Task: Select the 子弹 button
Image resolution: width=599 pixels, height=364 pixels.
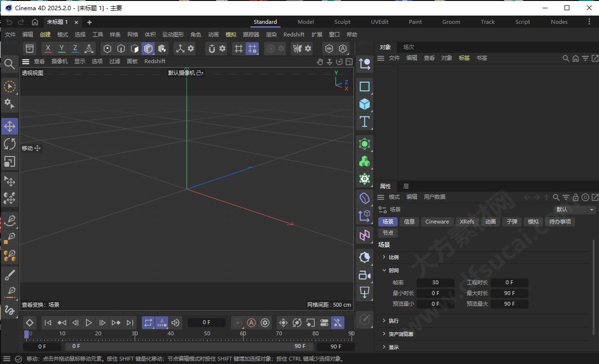Action: pos(512,222)
